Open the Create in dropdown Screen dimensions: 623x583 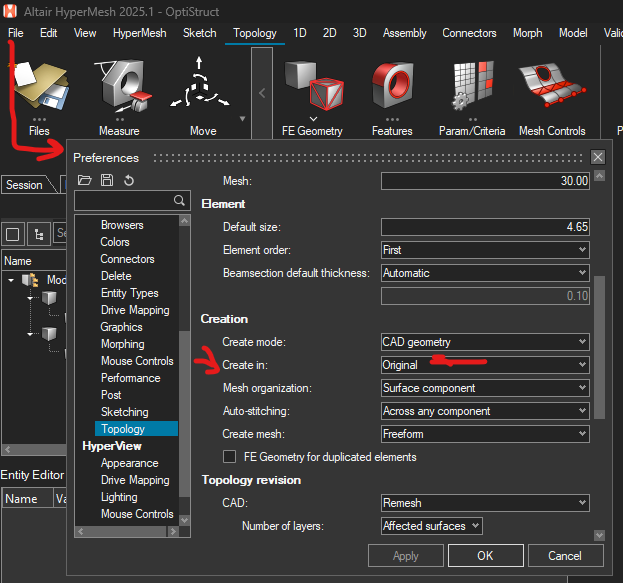(485, 365)
